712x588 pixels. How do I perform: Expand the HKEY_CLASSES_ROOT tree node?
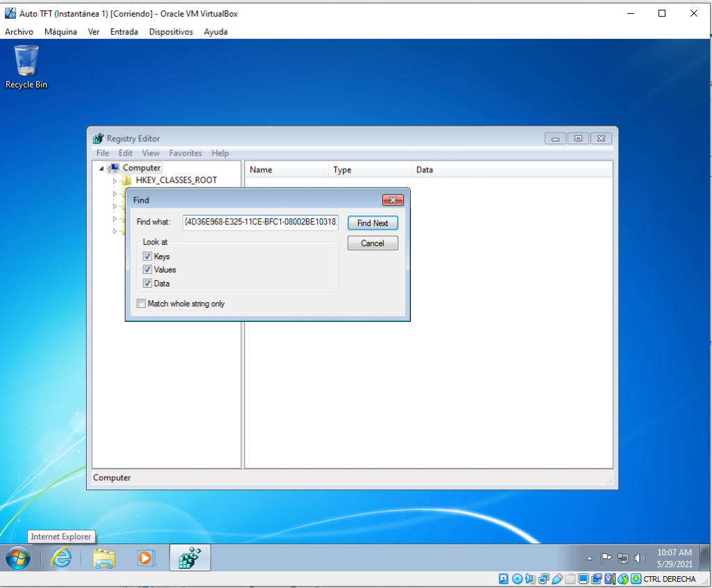click(116, 181)
